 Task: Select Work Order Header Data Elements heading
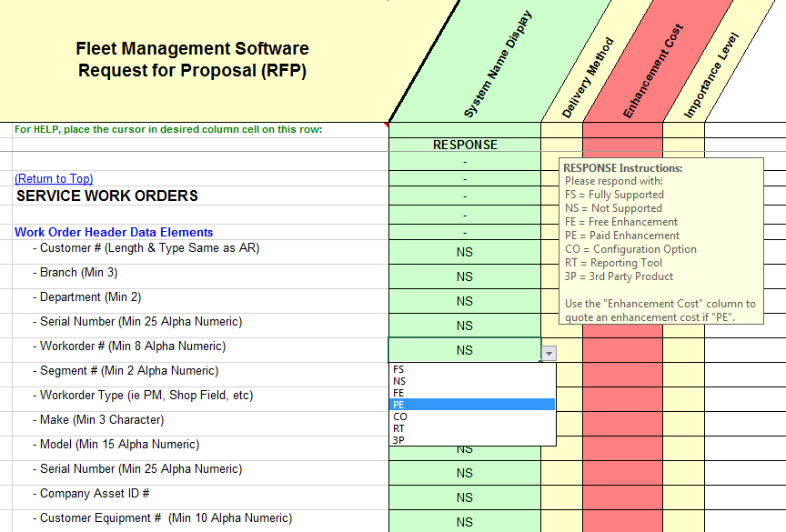click(x=114, y=232)
